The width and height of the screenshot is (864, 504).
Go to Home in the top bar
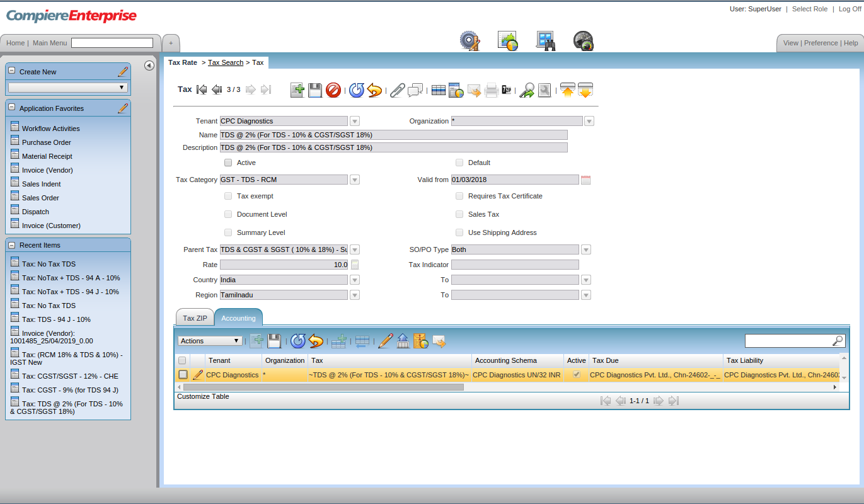(16, 43)
